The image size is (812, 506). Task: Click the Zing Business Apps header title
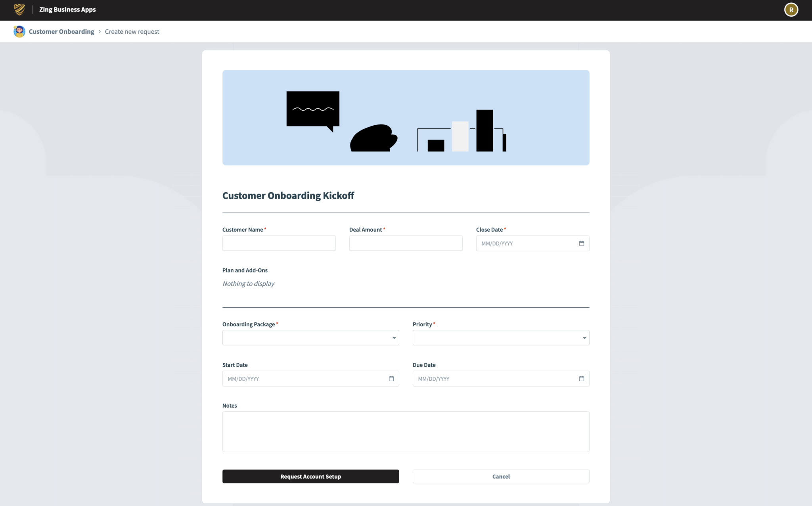point(67,10)
